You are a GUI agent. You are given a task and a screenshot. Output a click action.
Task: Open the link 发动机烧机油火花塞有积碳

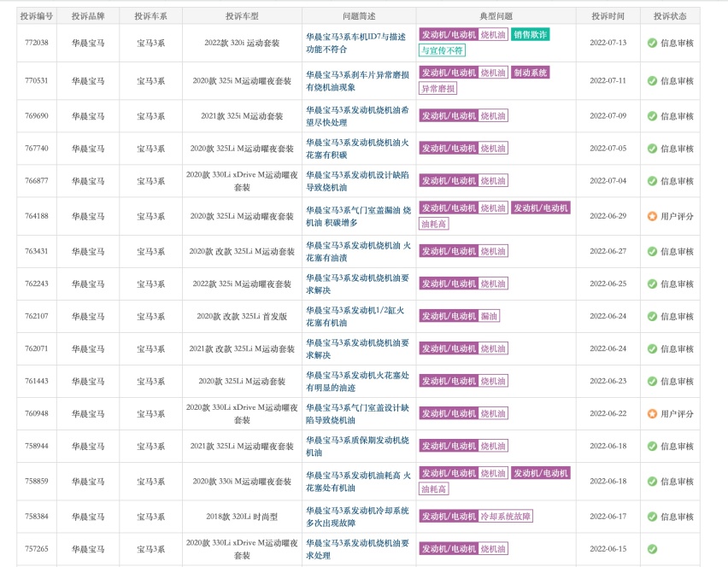pyautogui.click(x=357, y=149)
